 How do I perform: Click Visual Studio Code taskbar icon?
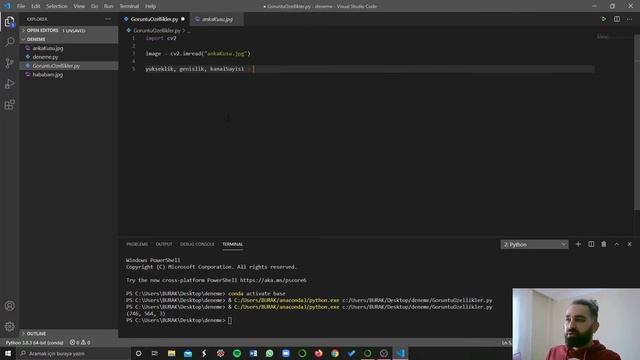click(400, 353)
